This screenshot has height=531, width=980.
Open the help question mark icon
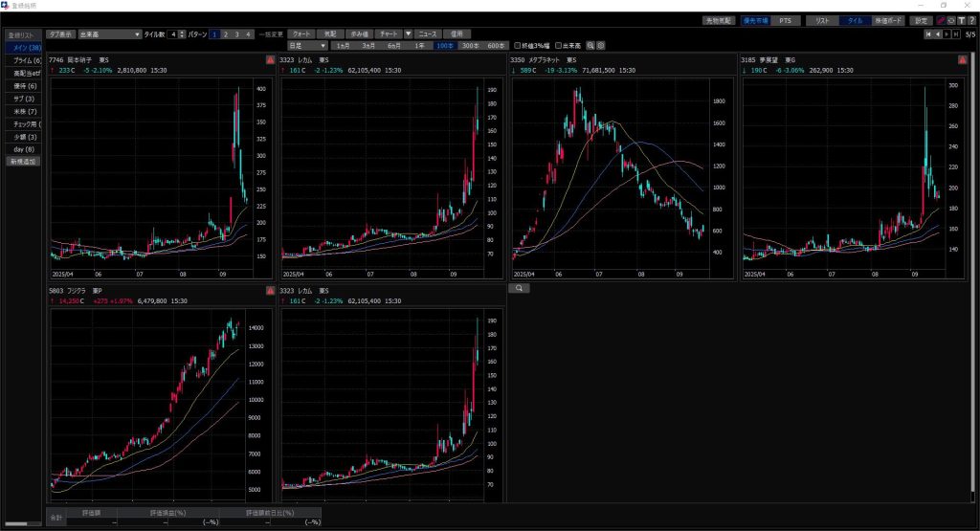tap(971, 20)
